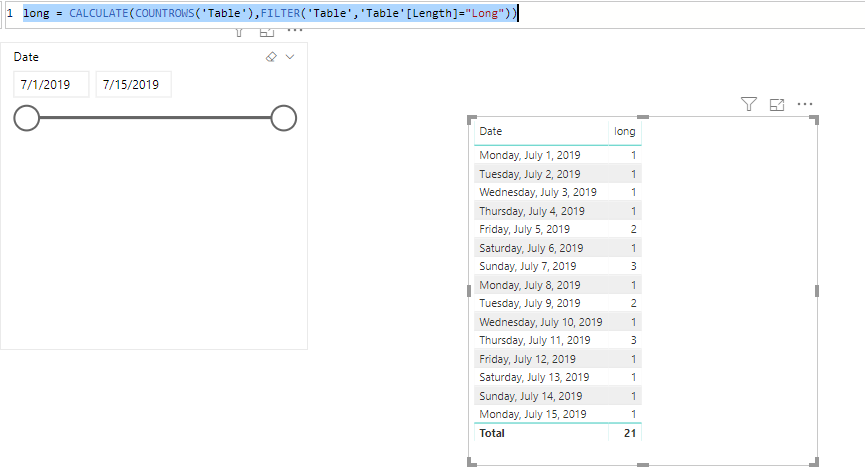Click the end date field 7/15/2019
The height and width of the screenshot is (475, 865).
[134, 84]
